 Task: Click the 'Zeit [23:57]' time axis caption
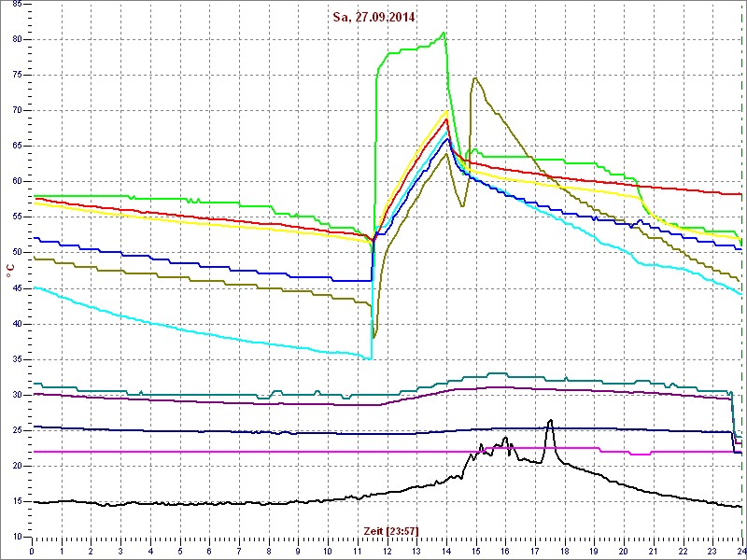coord(391,530)
